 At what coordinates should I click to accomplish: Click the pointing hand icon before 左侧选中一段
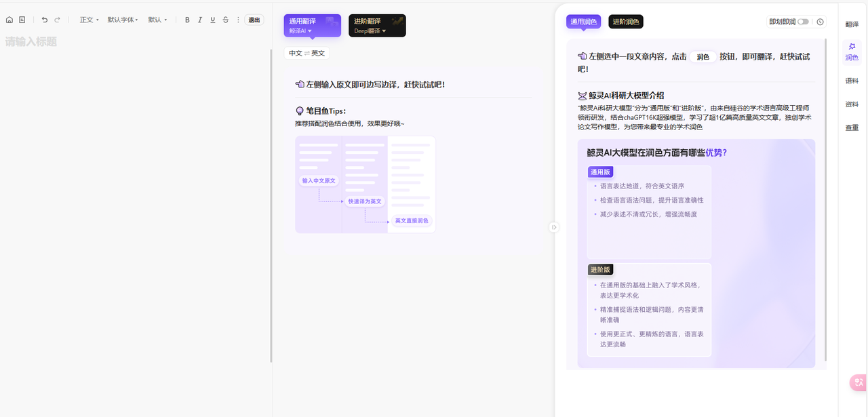(582, 56)
